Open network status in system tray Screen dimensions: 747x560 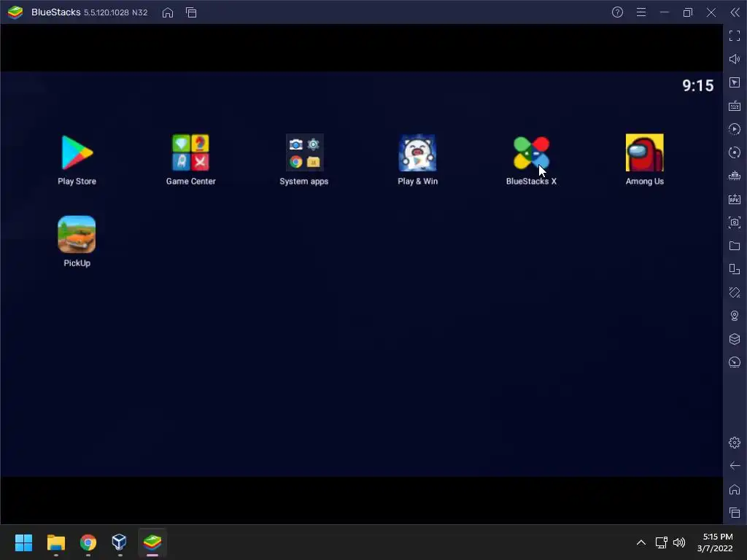661,542
